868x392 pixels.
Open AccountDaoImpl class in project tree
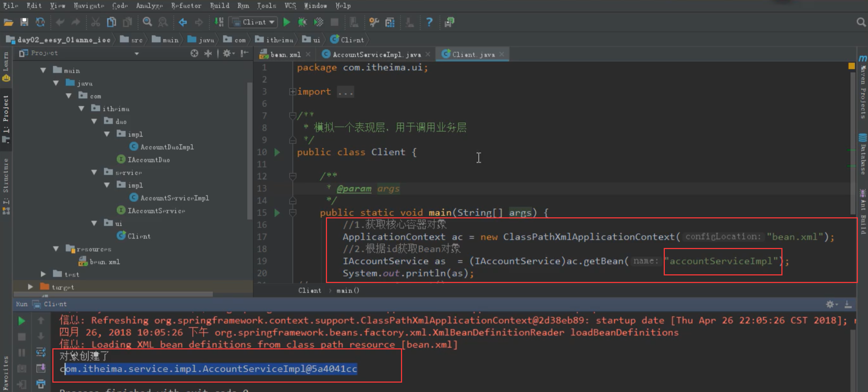[x=167, y=147]
